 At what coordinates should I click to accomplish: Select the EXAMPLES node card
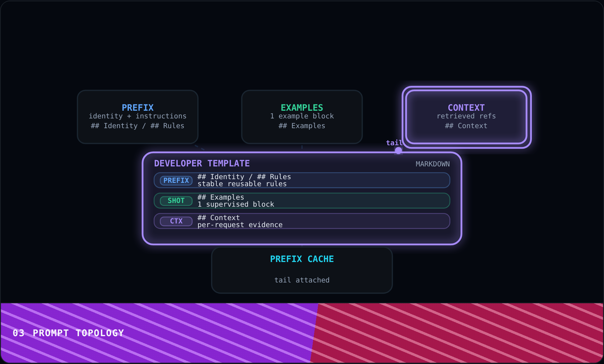pos(302,117)
